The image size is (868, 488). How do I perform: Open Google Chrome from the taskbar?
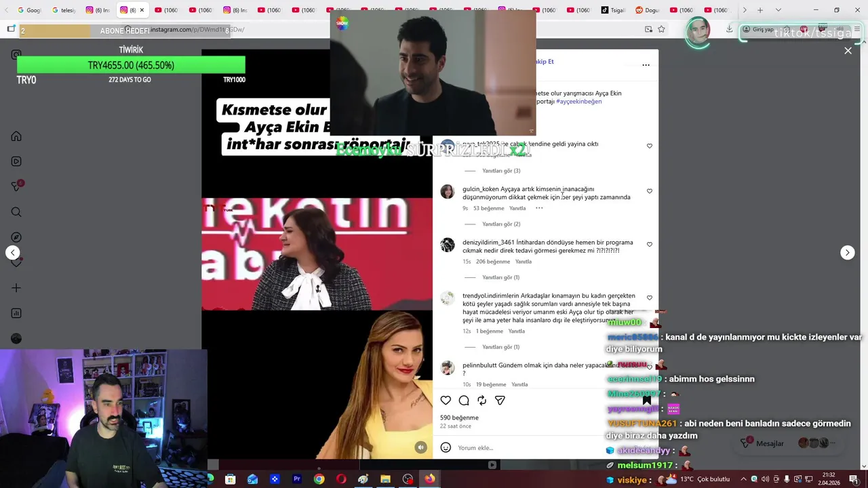319,479
